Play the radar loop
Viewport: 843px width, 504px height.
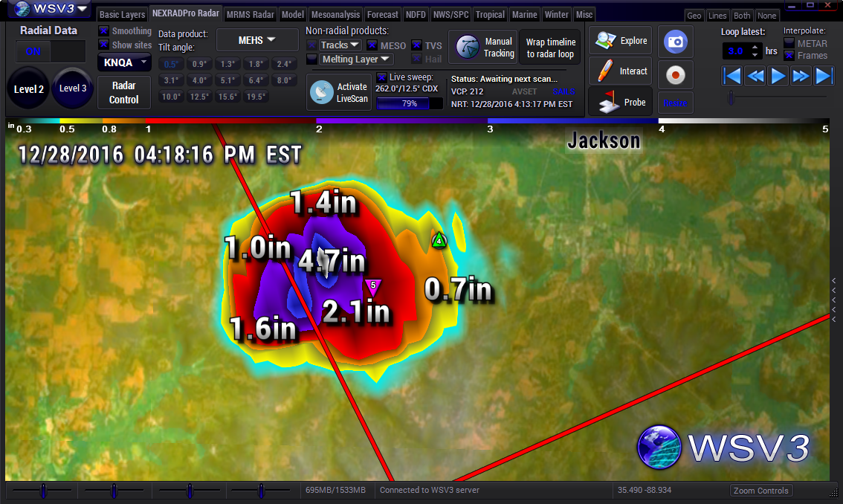[778, 76]
